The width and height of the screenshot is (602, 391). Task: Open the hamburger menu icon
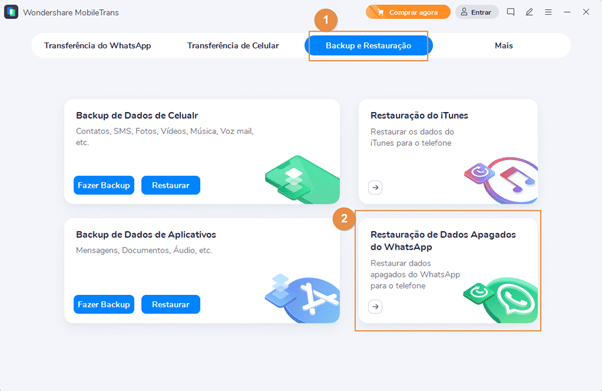coord(548,12)
